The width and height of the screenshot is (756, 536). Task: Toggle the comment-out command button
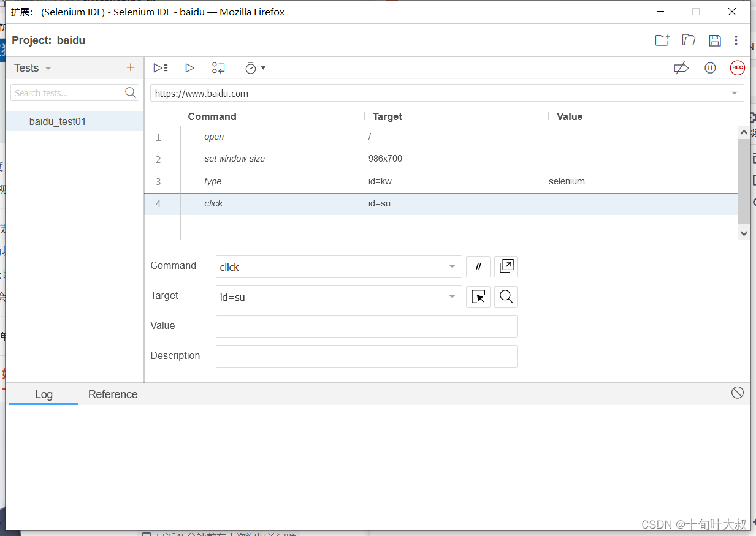pyautogui.click(x=478, y=266)
